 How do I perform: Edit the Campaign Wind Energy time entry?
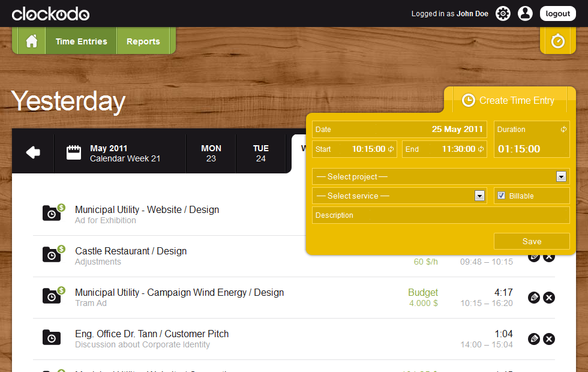534,298
